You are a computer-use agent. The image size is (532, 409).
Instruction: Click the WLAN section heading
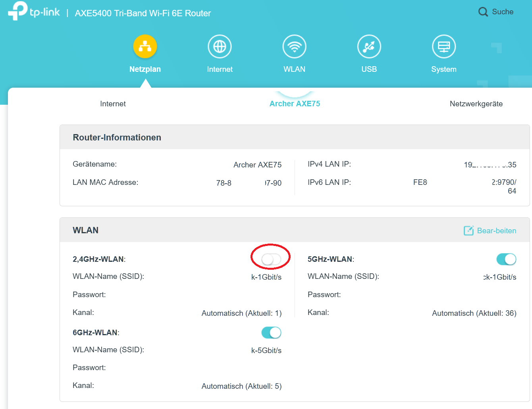point(85,230)
